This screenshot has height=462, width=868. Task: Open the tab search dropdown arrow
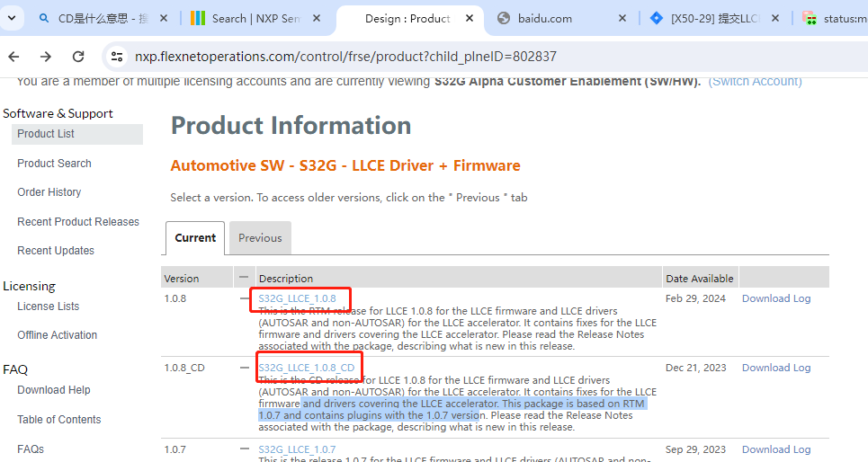(12, 18)
